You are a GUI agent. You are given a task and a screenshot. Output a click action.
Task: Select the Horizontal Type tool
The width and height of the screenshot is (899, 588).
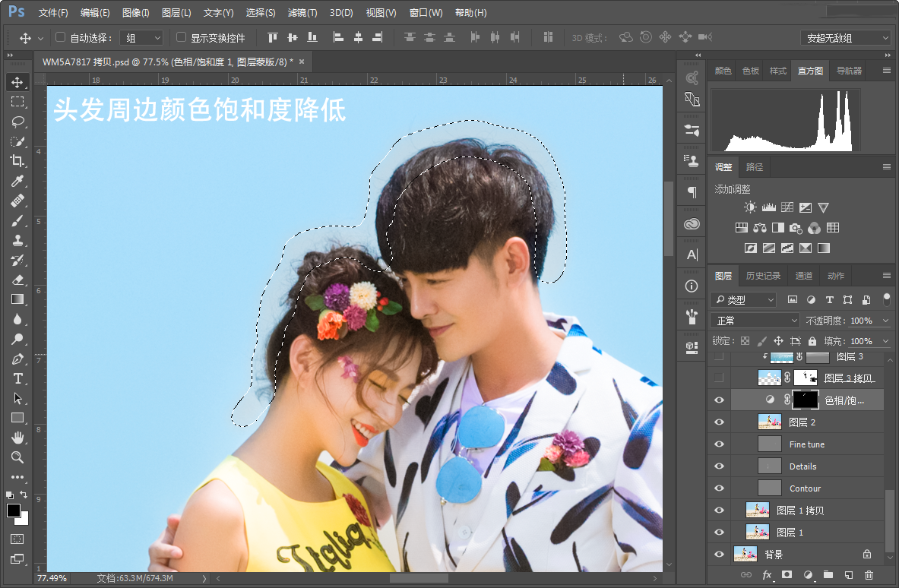coord(17,378)
